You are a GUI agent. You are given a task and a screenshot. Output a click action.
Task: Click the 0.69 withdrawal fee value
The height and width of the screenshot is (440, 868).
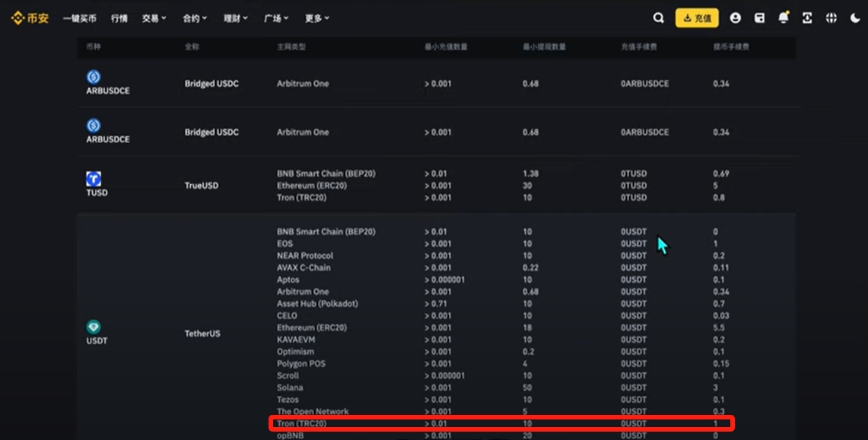point(720,174)
